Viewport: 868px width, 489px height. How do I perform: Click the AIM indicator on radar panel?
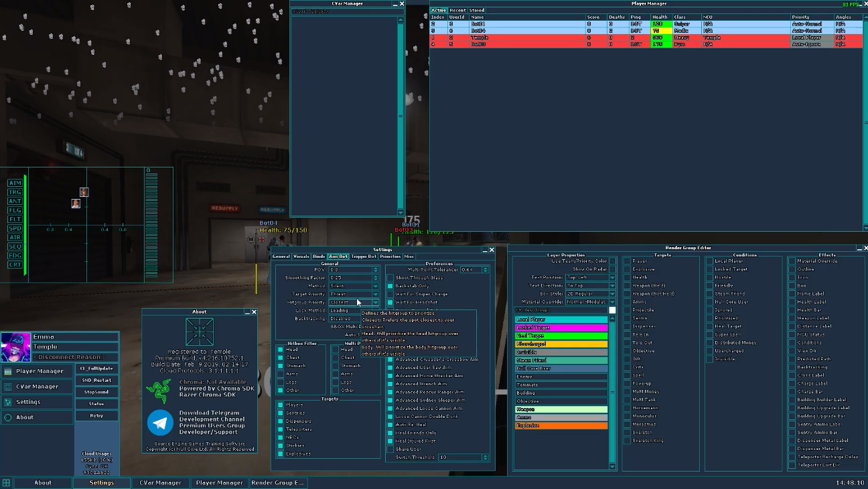(x=15, y=183)
